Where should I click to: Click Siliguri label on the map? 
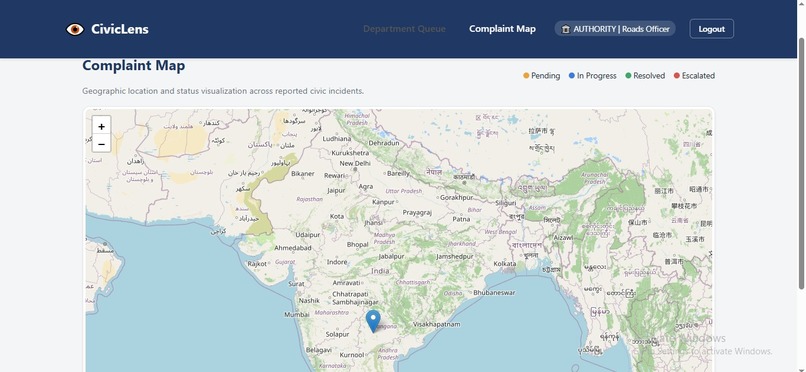(505, 203)
